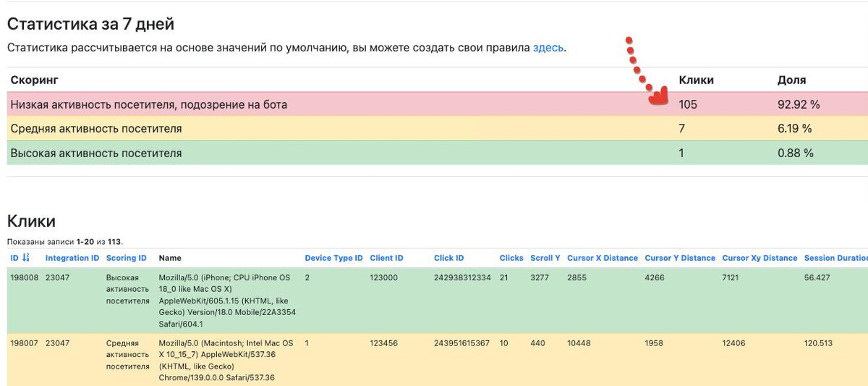Sort by Clicks column header
This screenshot has width=868, height=386.
(x=511, y=258)
